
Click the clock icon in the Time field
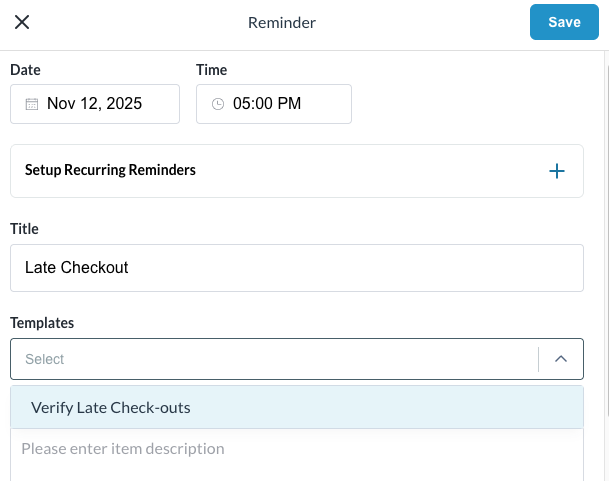point(217,104)
